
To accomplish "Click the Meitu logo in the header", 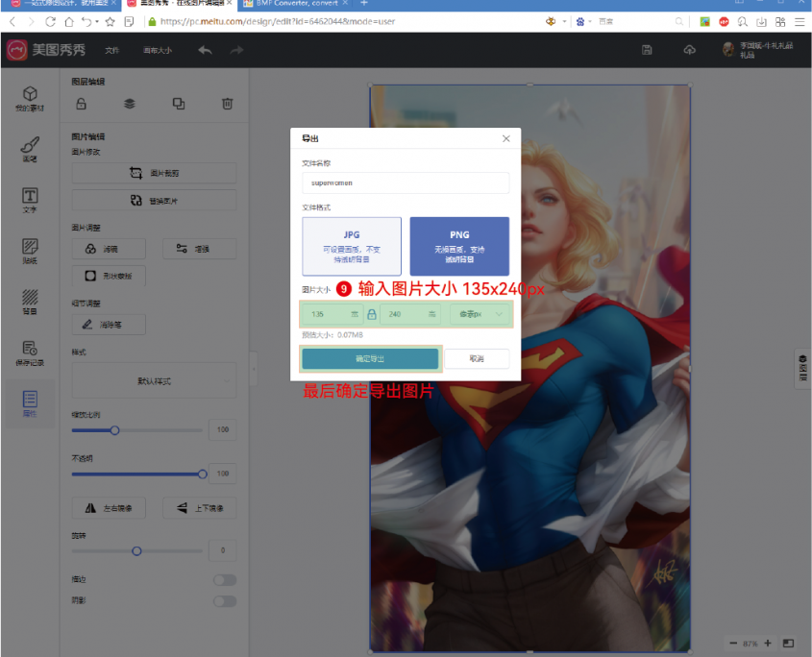I will [x=45, y=50].
